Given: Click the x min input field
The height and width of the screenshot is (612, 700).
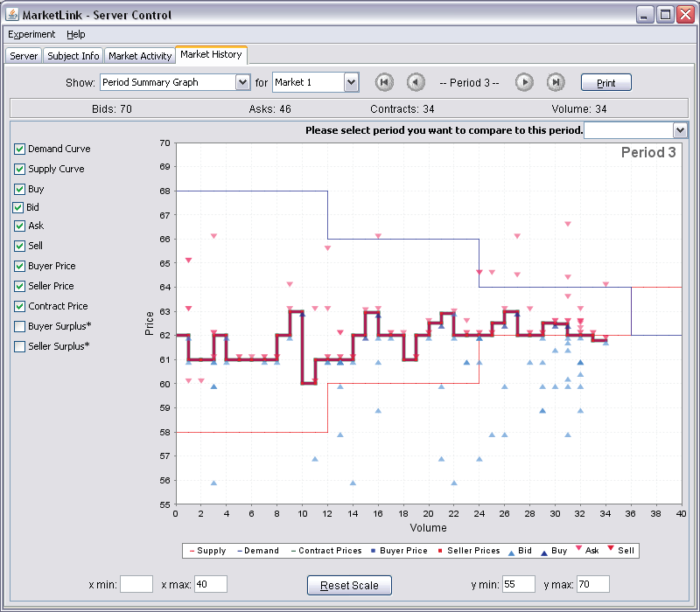Looking at the screenshot, I should point(136,584).
